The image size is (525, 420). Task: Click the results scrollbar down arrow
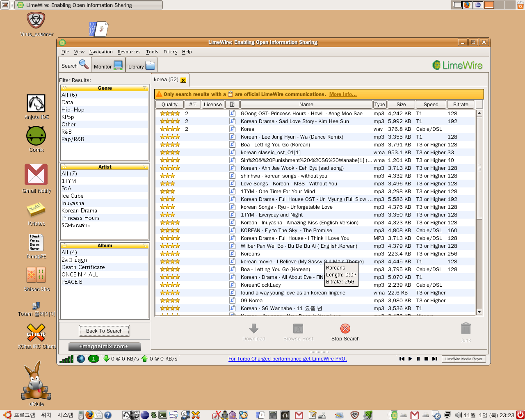click(x=479, y=312)
